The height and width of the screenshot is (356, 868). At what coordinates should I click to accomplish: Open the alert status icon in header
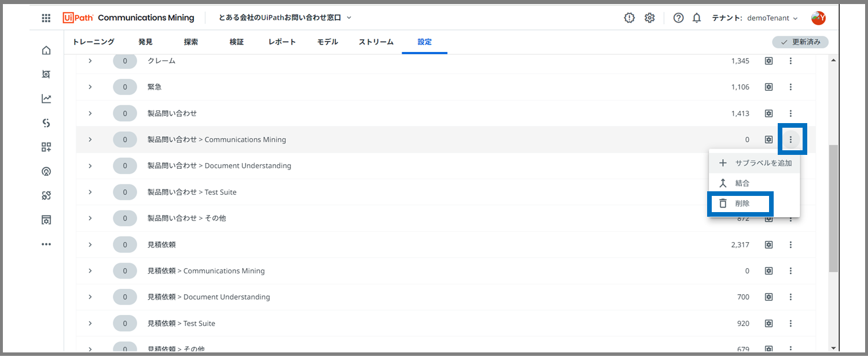coord(630,18)
